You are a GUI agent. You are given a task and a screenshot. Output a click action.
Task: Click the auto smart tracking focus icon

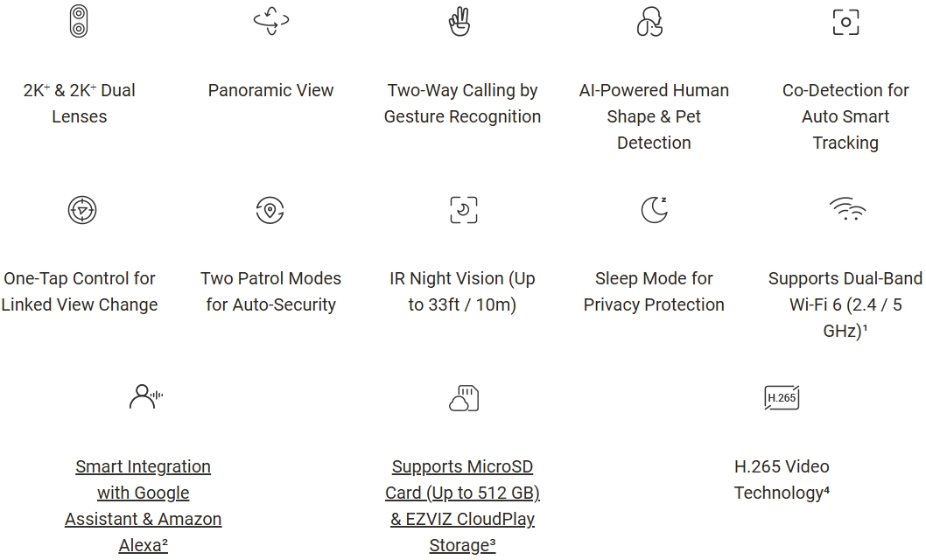coord(845,22)
